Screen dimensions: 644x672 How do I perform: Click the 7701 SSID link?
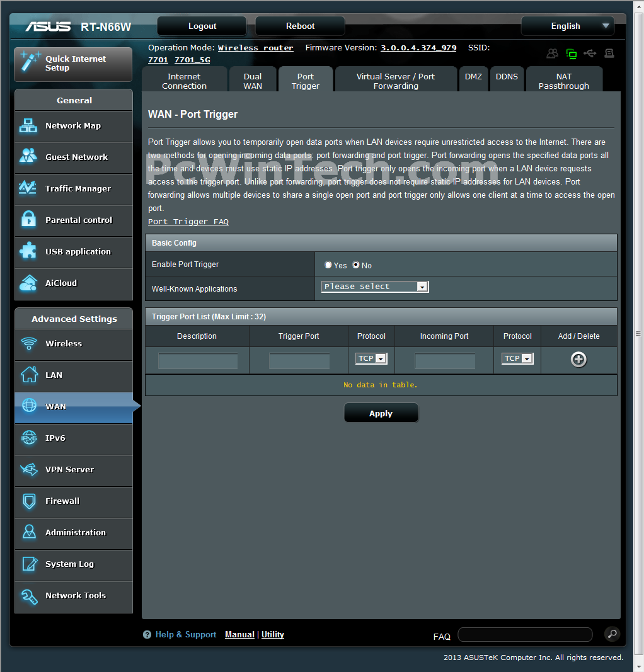(158, 60)
